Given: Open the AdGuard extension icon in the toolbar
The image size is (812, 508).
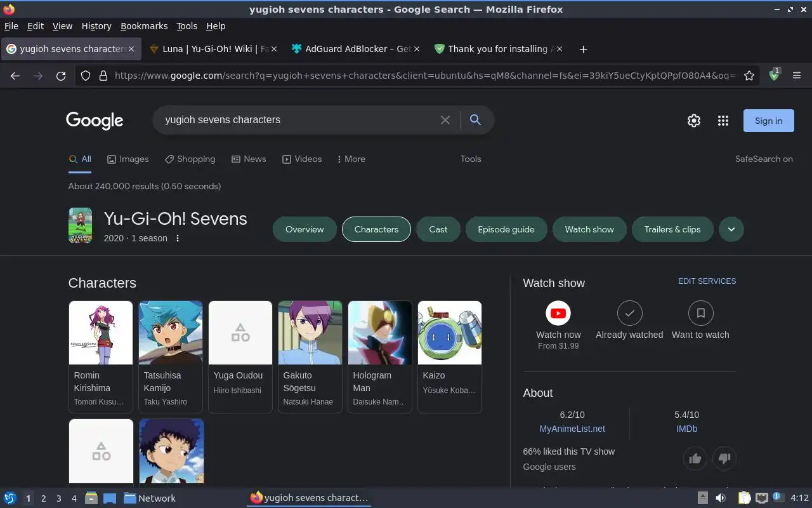Looking at the screenshot, I should pos(774,75).
